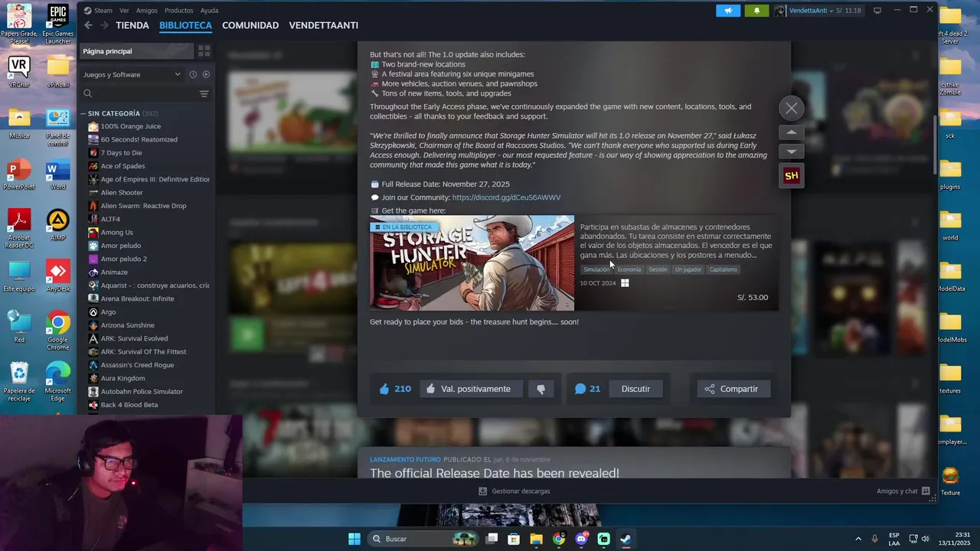
Task: Click the Compartir button
Action: pos(732,389)
